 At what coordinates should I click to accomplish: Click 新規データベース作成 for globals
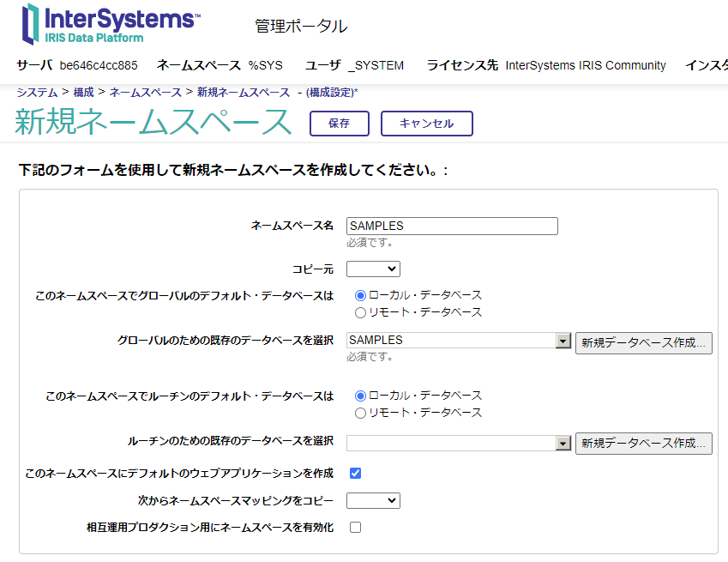tap(643, 342)
